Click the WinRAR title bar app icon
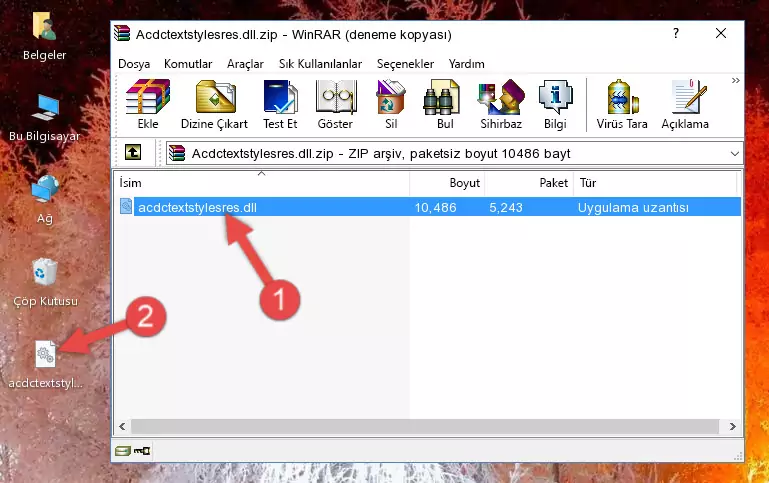 [122, 34]
